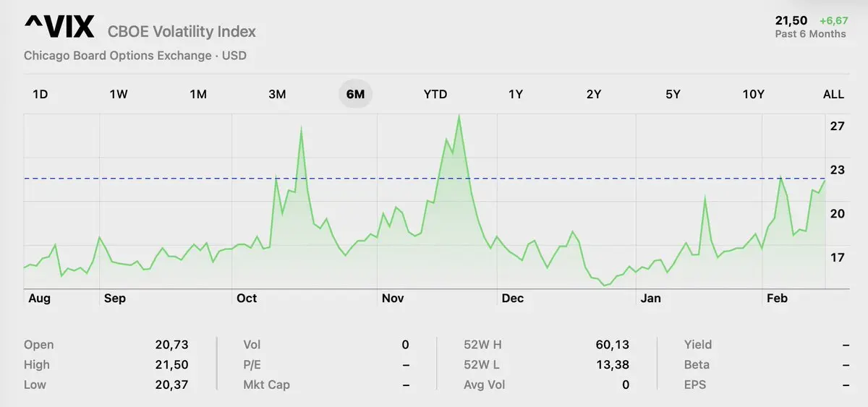868x407 pixels.
Task: Click the 52W L value 13,38
Action: pos(612,365)
